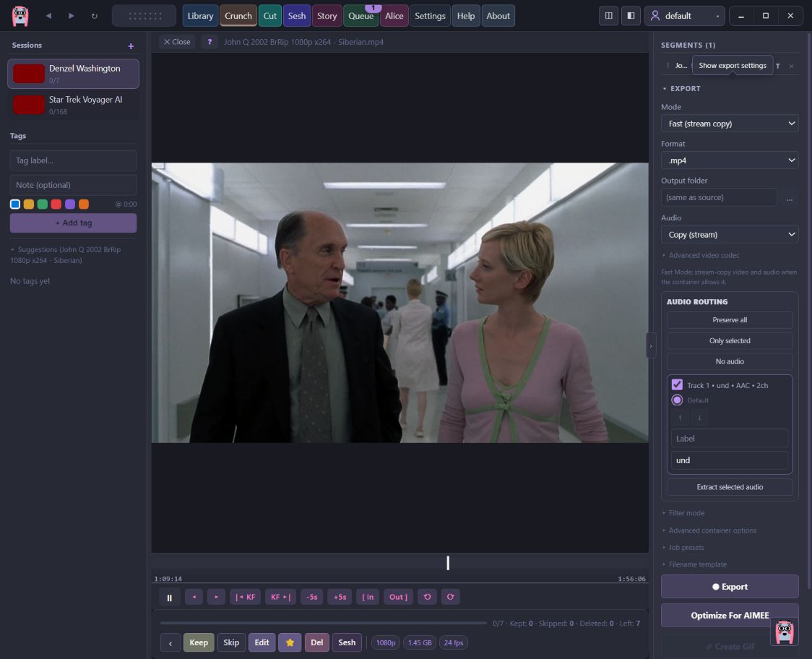
Task: Toggle the side panel layout icon
Action: [x=631, y=16]
